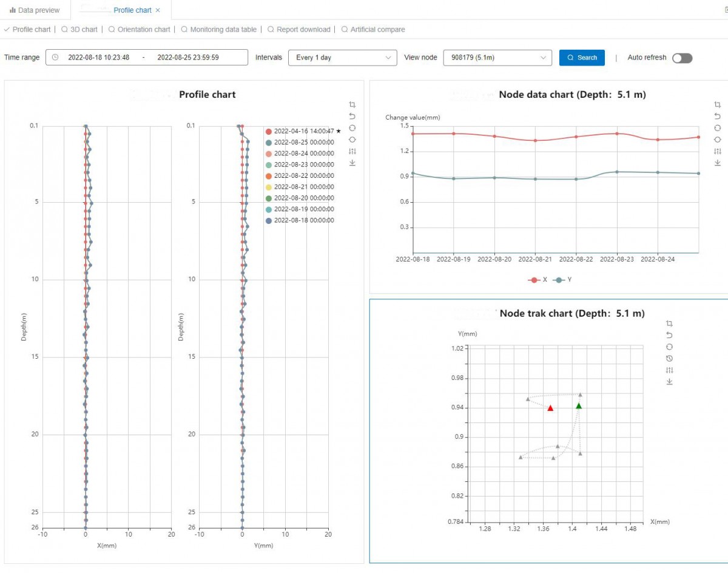This screenshot has height=573, width=728.
Task: Click restore icon in Node data chart toolbar
Action: click(718, 128)
